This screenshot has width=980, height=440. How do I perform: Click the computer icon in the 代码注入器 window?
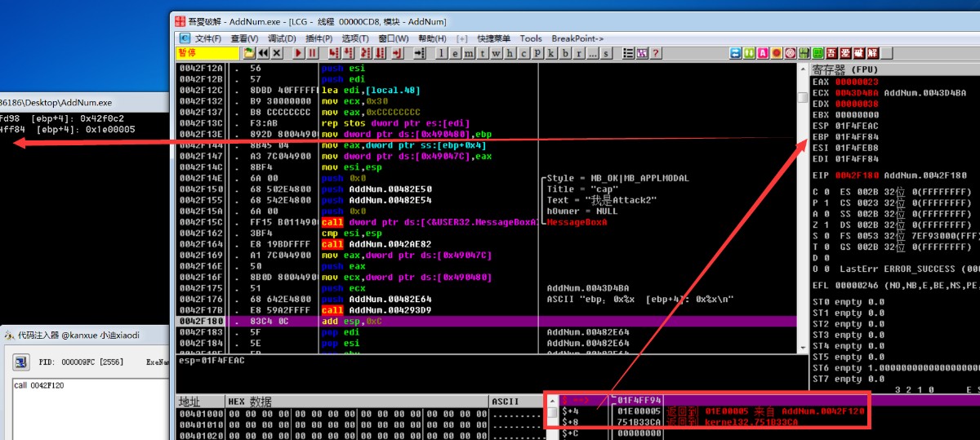[x=22, y=362]
